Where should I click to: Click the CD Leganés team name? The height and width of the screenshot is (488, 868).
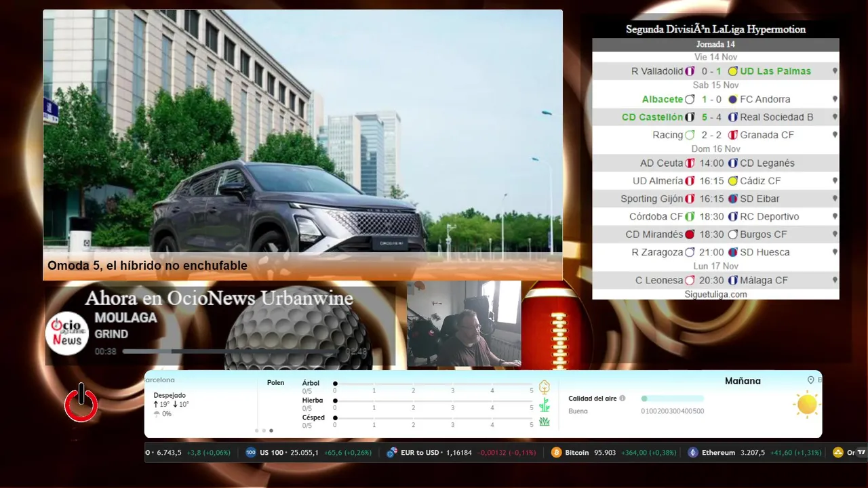point(767,163)
